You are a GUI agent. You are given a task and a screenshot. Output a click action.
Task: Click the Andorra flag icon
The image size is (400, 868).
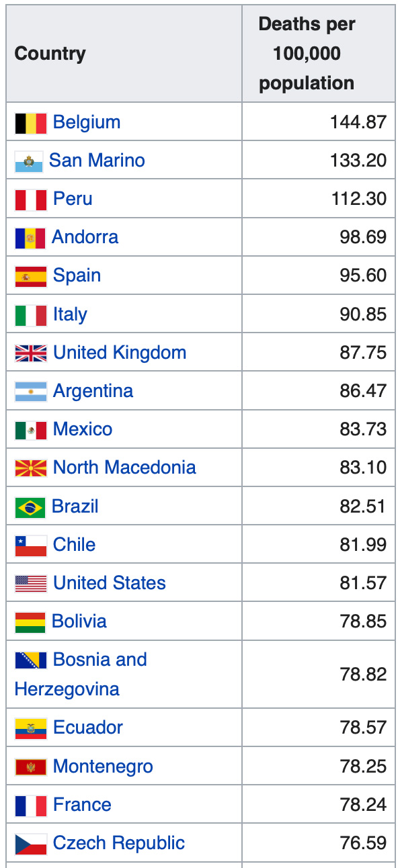(x=30, y=238)
